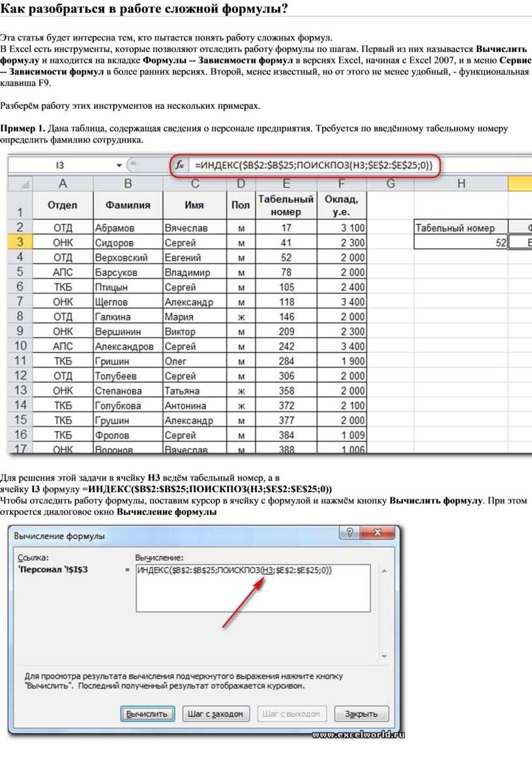Click the tabel number cell 105

tap(286, 287)
